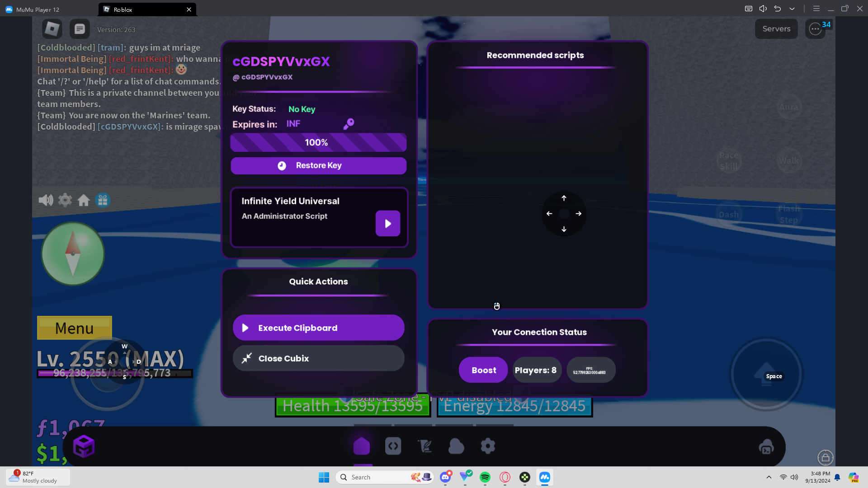The image size is (868, 488).
Task: Click the down arrow on the d-pad overlay
Action: pos(564,229)
